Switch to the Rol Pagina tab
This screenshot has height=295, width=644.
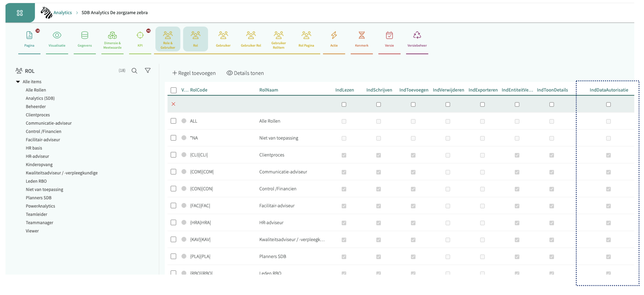306,39
